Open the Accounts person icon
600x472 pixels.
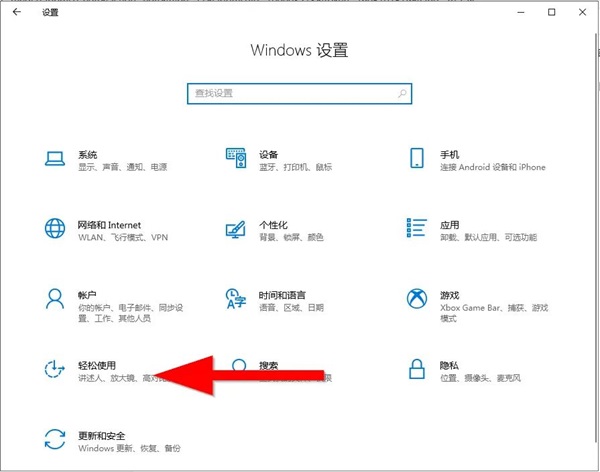55,299
